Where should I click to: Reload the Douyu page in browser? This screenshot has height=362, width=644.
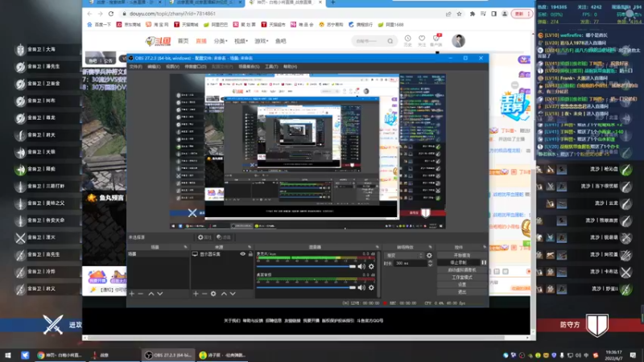tap(111, 14)
